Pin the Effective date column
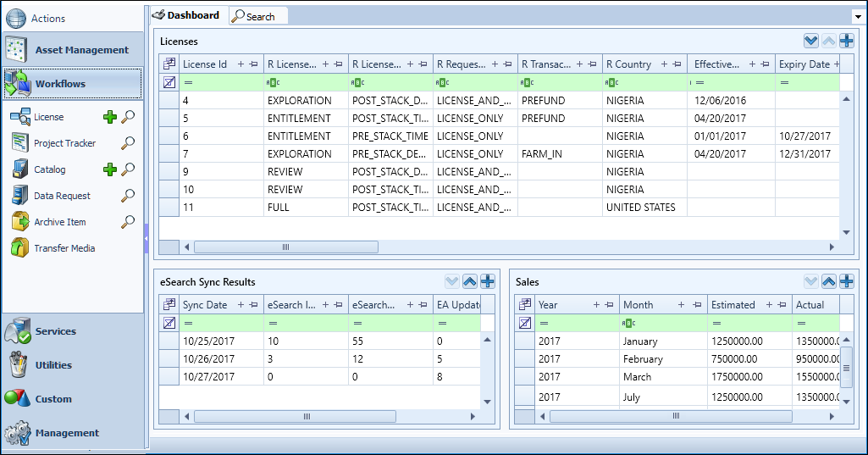 click(765, 64)
